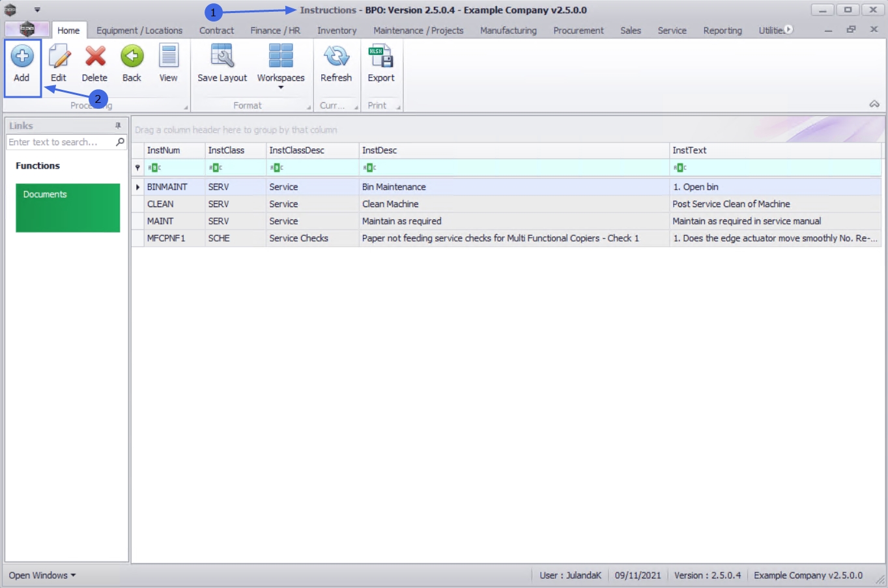Collapse the ribbon with the chevron
888x588 pixels.
(x=874, y=104)
